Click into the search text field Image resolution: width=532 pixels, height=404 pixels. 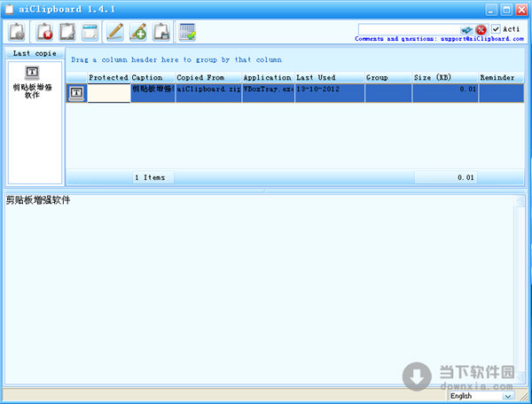[x=410, y=29]
